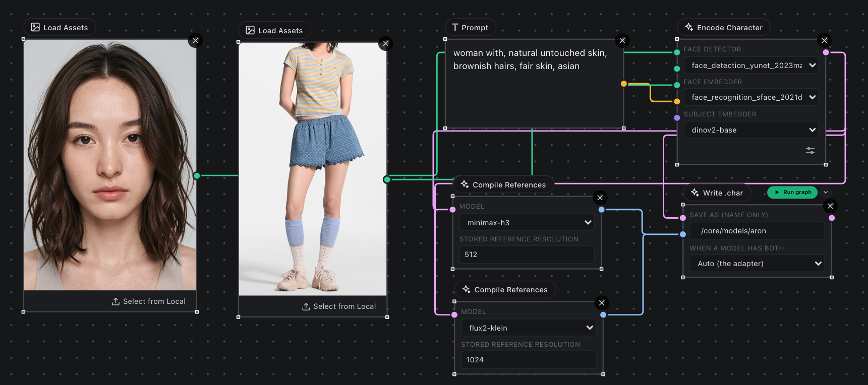Click the SUBJECT EMBEDDER label

point(720,114)
